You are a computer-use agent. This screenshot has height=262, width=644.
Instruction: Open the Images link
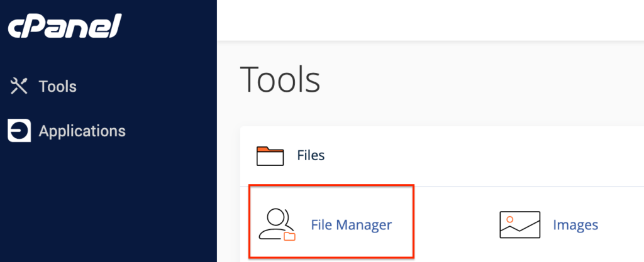[x=575, y=225]
